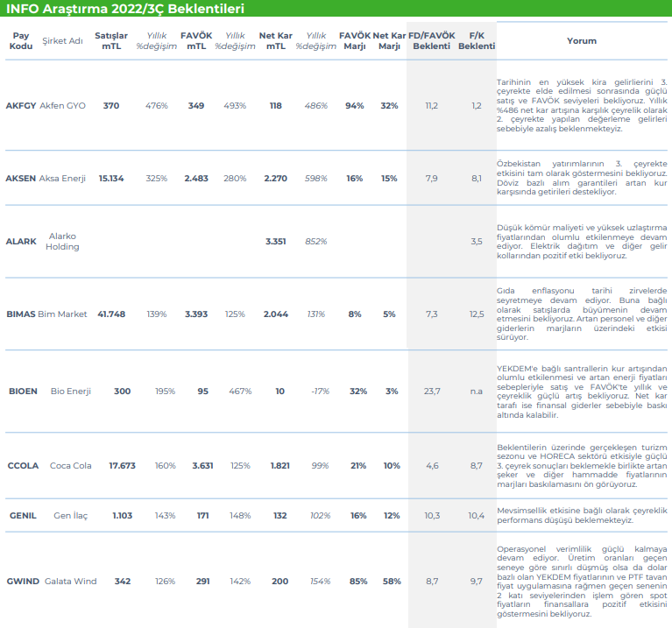The image size is (672, 628).
Task: Select the AKSEN ticker code
Action: pos(21,179)
